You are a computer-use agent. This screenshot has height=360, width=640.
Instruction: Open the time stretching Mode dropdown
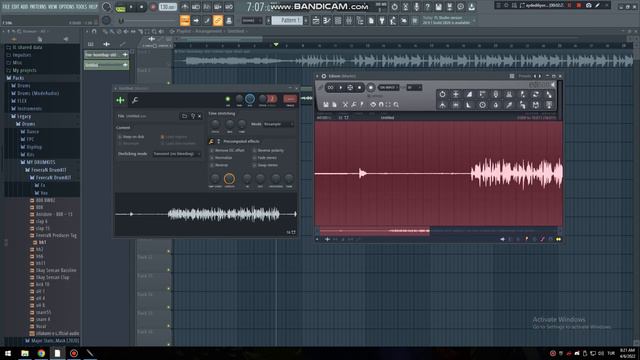click(278, 124)
